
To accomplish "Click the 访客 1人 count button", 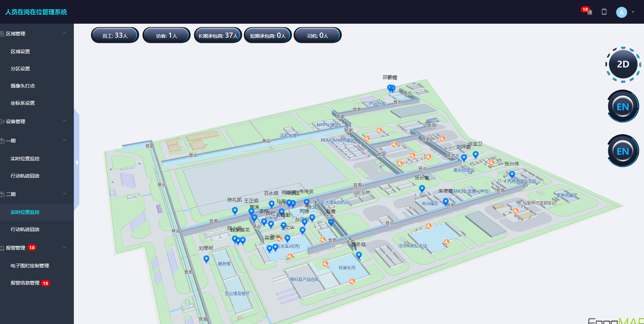I will click(166, 35).
